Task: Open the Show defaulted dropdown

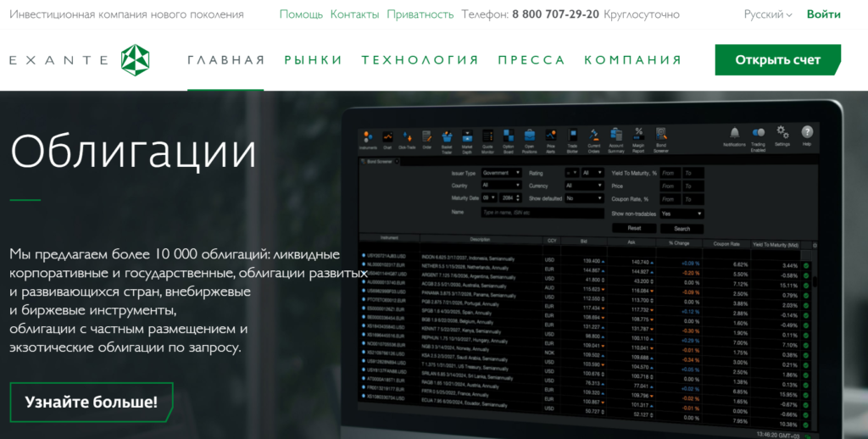Action: 584,198
